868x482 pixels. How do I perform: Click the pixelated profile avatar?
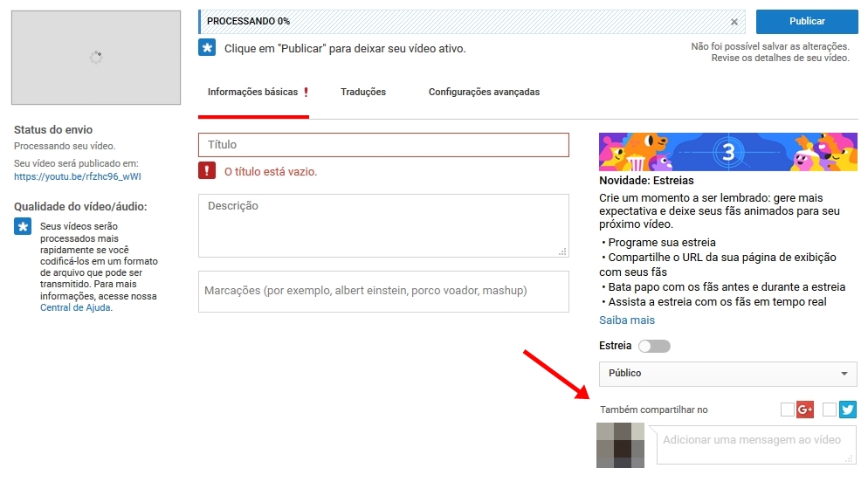pyautogui.click(x=621, y=445)
